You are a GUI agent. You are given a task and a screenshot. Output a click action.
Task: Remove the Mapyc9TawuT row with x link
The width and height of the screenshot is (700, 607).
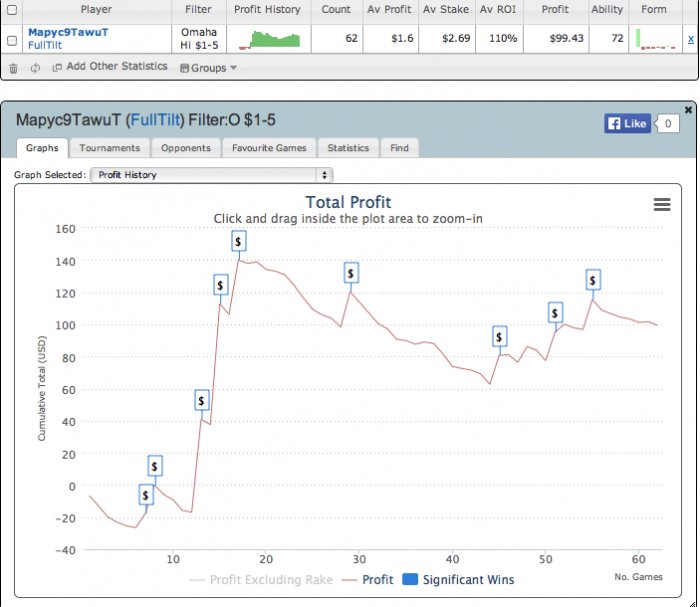point(691,39)
